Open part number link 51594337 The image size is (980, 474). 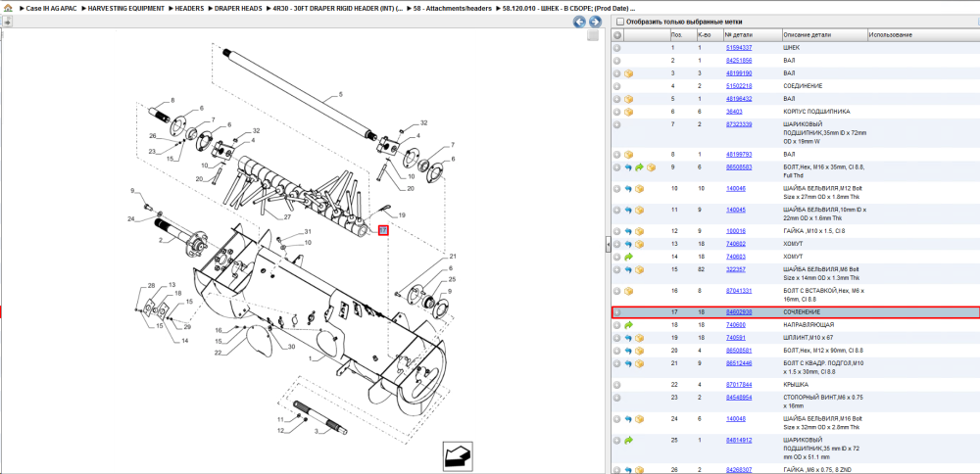(738, 48)
